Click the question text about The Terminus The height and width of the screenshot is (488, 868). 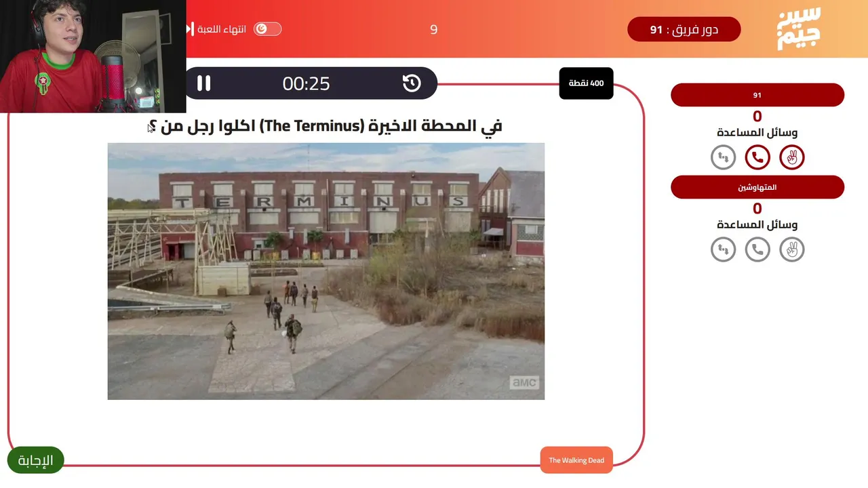coord(325,126)
